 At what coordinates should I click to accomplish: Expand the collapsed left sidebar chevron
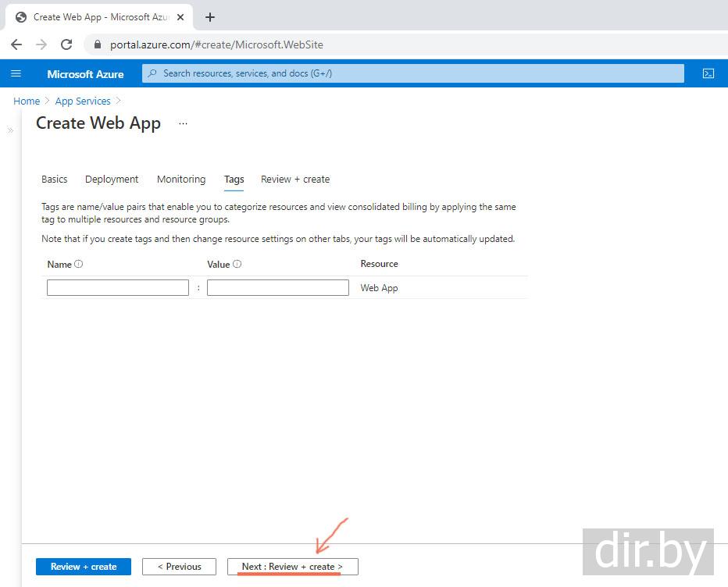(x=10, y=130)
